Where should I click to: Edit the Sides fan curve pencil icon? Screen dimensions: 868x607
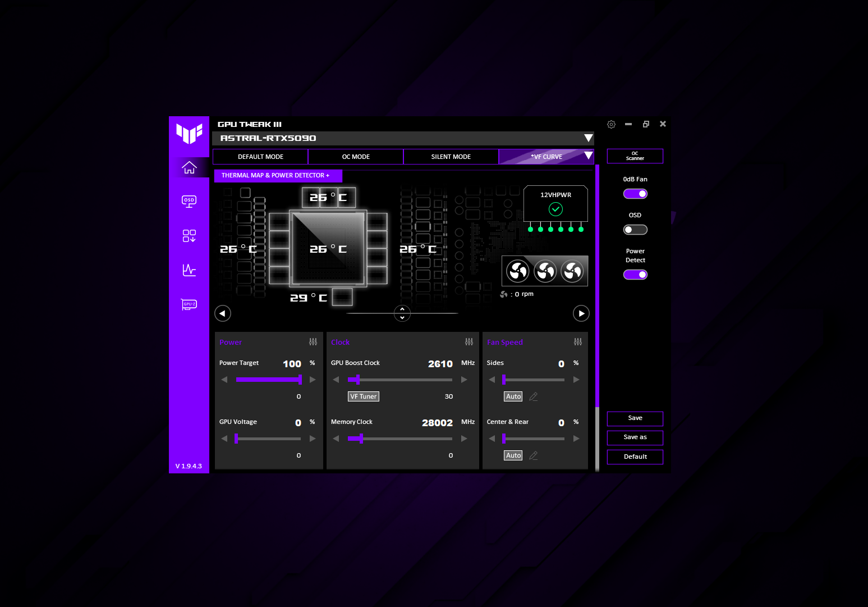(534, 396)
